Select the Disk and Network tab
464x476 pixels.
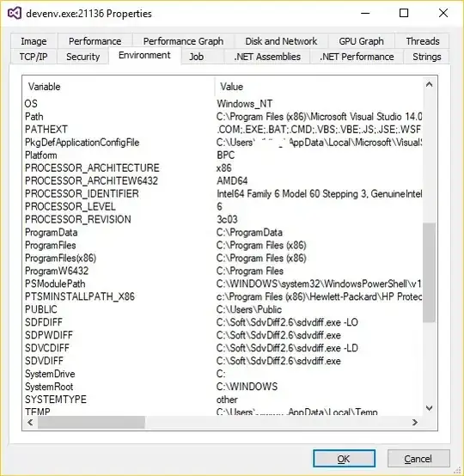point(281,41)
